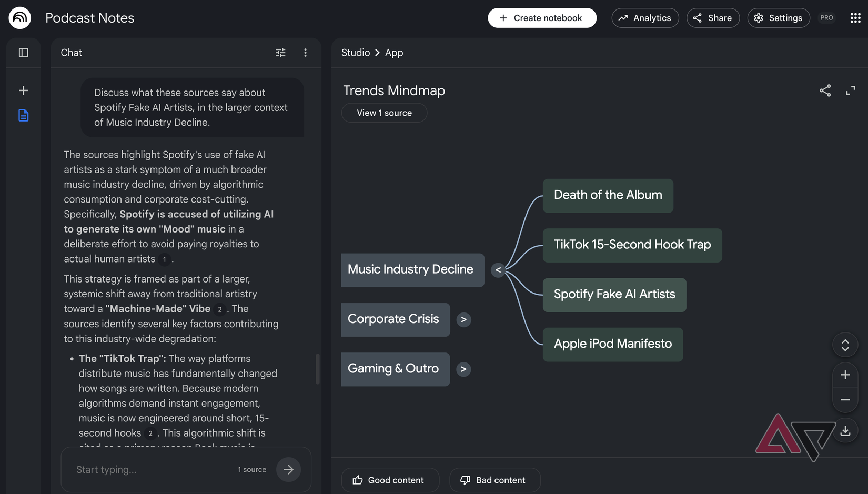Add a new item with sidebar plus

coord(24,90)
